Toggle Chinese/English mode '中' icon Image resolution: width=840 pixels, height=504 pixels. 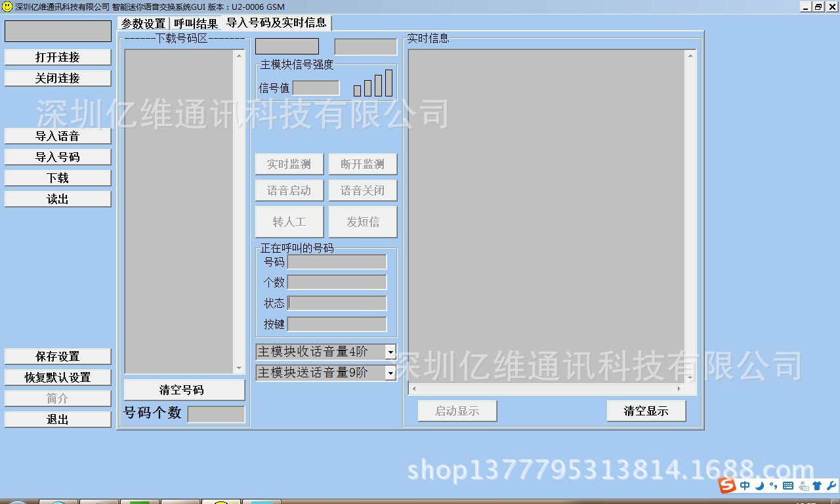point(745,486)
